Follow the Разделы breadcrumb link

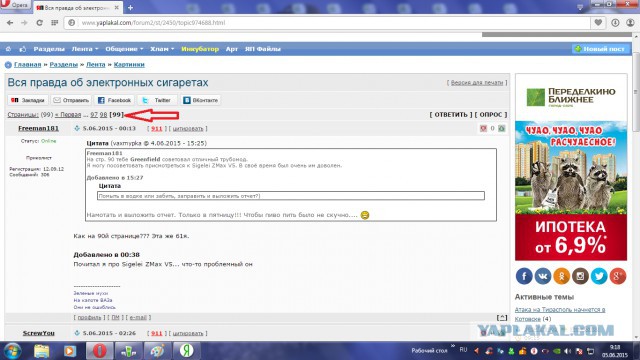[64, 64]
